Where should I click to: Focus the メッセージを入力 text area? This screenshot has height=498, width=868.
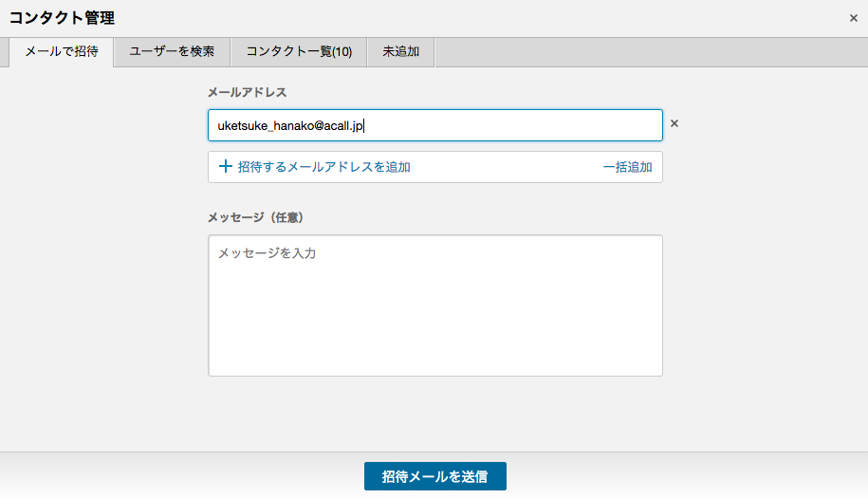435,305
